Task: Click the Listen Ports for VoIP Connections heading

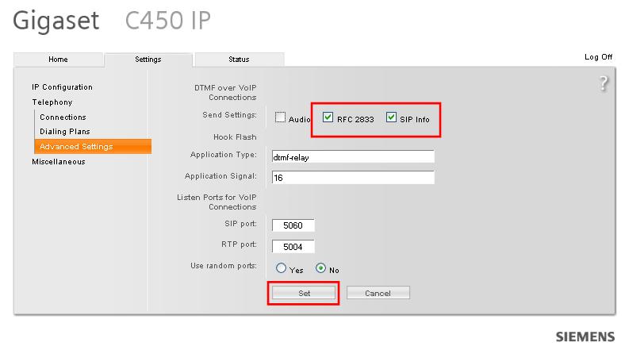Action: click(217, 202)
